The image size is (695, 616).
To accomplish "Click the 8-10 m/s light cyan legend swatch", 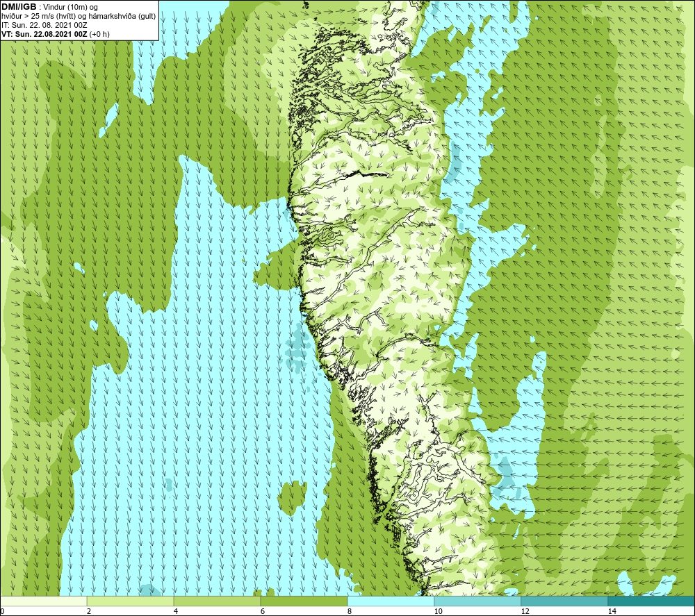I will (391, 601).
